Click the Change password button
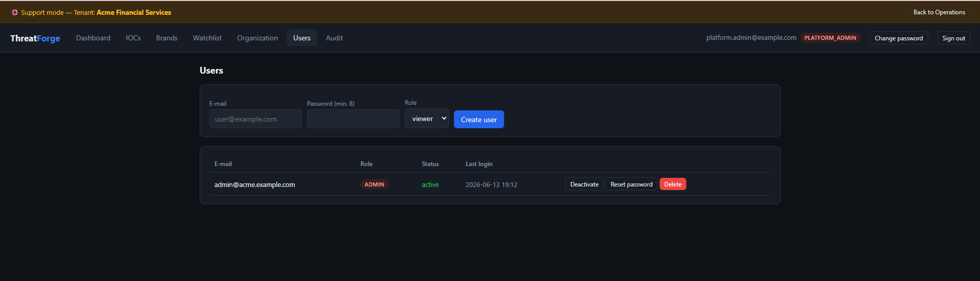Viewport: 980px width, 281px height. pyautogui.click(x=899, y=38)
